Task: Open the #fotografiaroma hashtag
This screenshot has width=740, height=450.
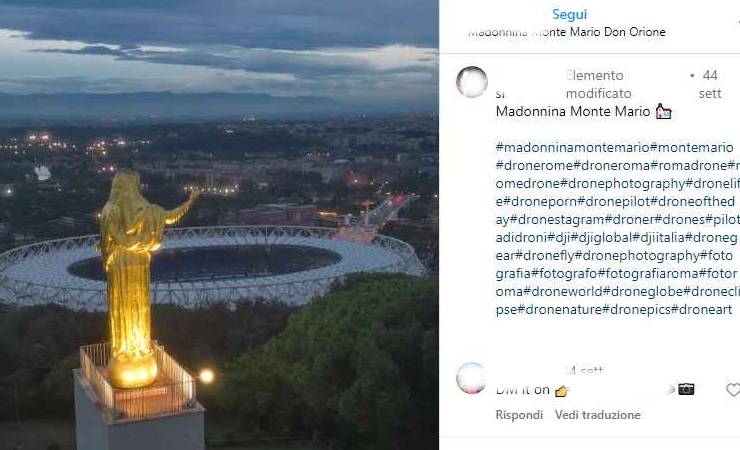Action: (647, 274)
